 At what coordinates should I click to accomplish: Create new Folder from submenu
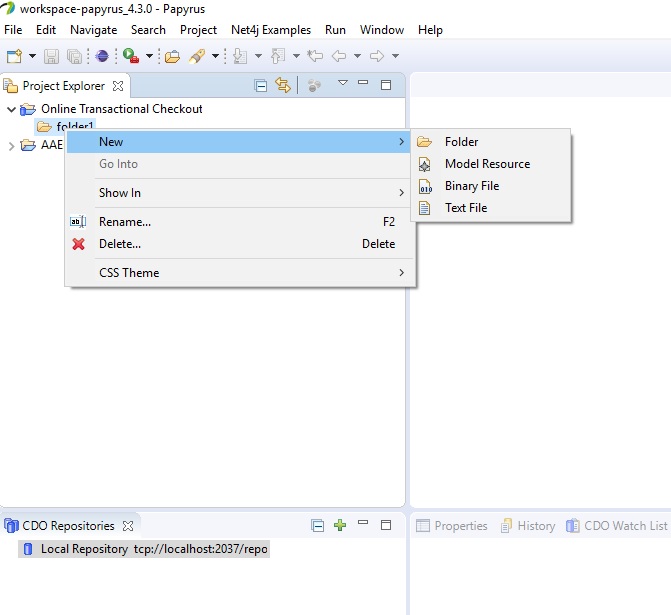(x=491, y=142)
